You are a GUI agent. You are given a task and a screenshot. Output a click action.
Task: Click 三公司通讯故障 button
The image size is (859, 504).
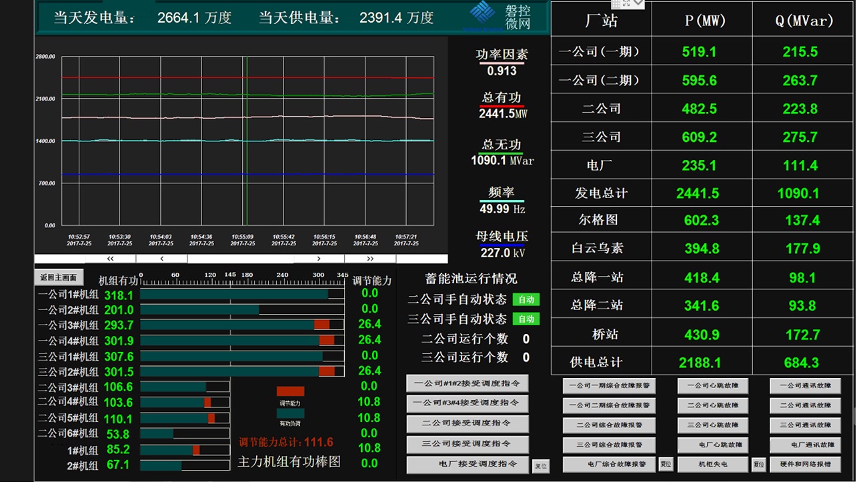pos(805,425)
